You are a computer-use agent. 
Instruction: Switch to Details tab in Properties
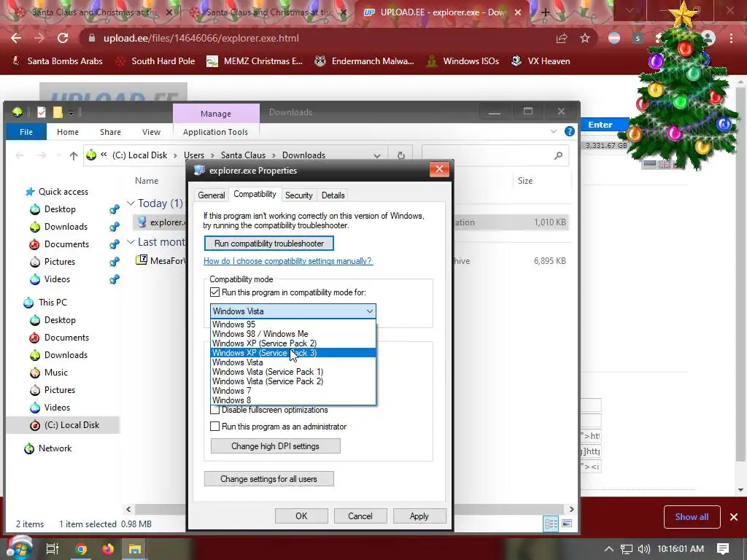point(333,195)
